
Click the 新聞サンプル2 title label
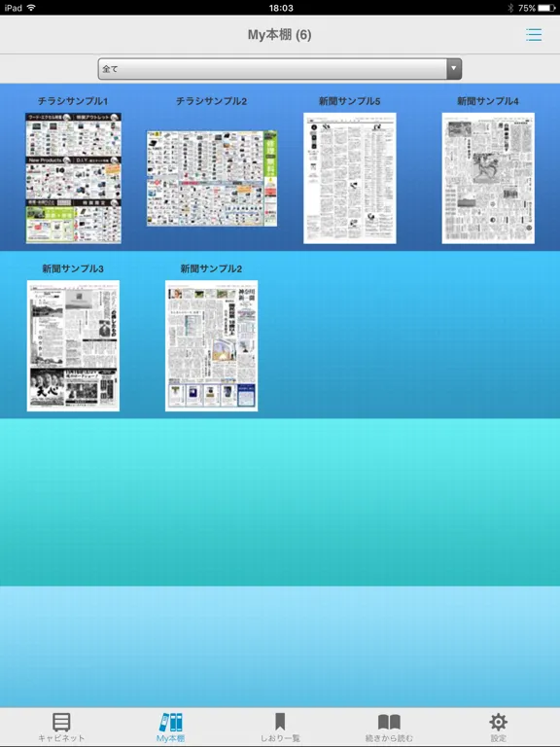coord(211,268)
